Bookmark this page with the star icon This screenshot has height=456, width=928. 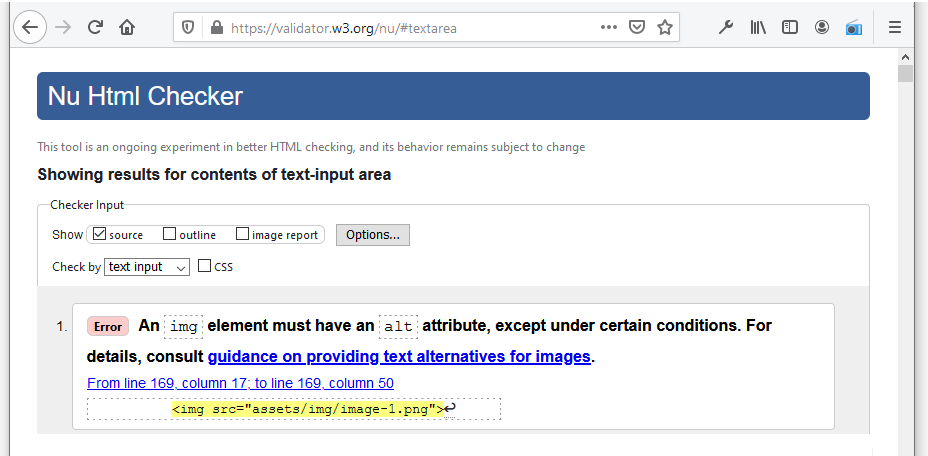[664, 28]
